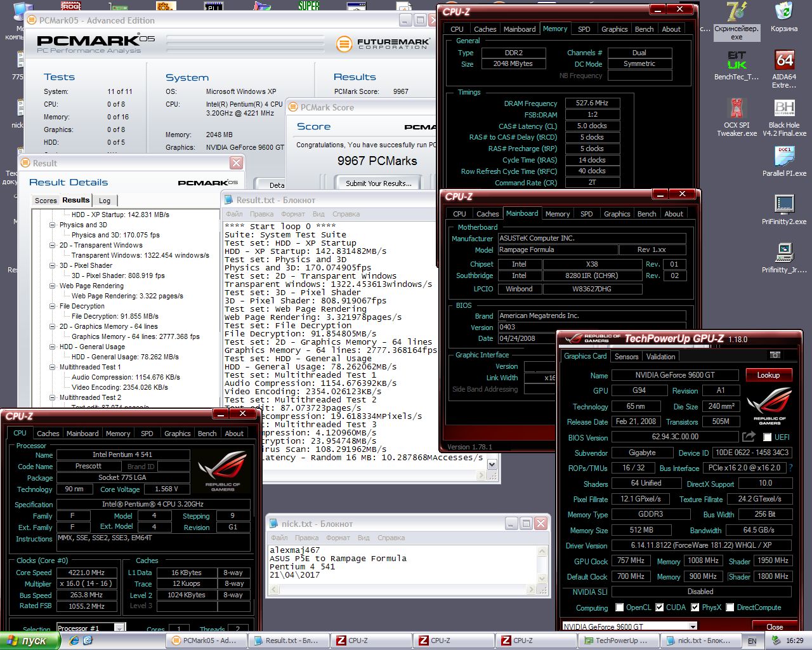Open Скринсейвер.exe desktop icon

click(737, 21)
